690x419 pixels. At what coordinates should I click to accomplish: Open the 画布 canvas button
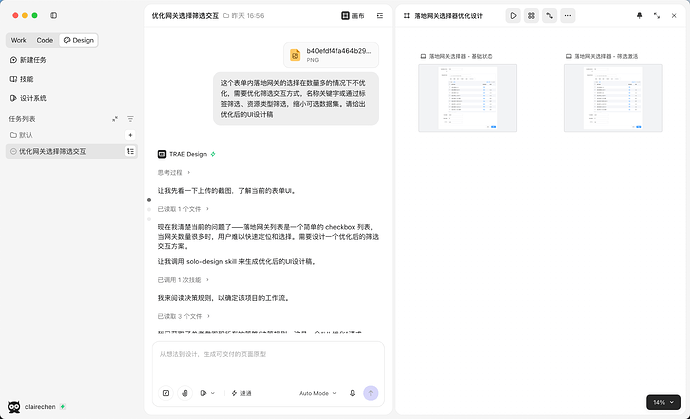[x=353, y=15]
